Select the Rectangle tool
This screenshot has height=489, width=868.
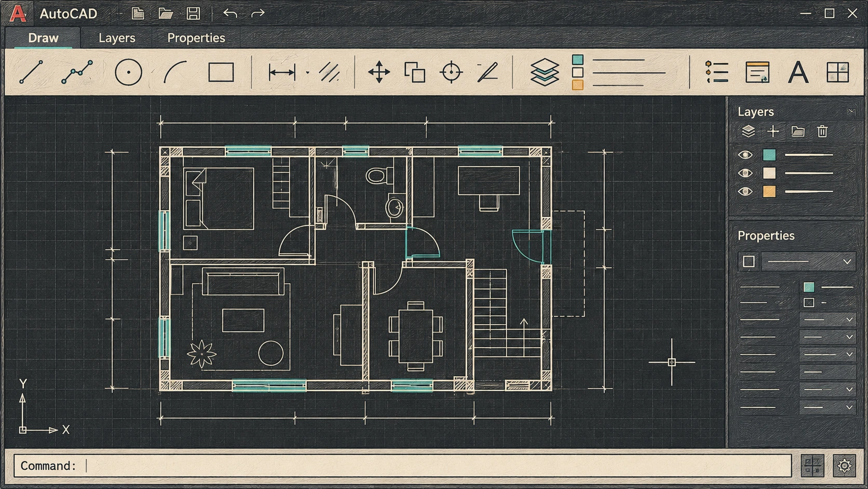(221, 72)
